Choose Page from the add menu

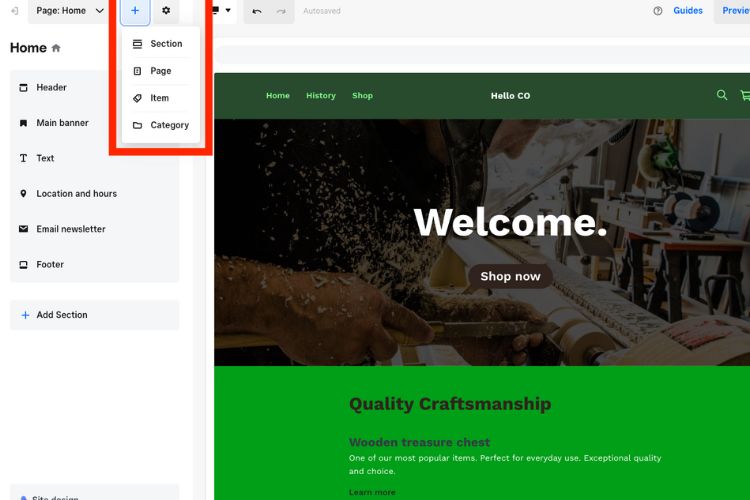pyautogui.click(x=160, y=71)
